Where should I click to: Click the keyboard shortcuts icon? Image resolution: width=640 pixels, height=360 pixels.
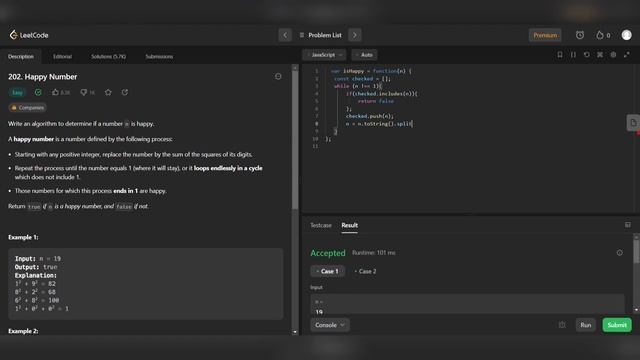(x=600, y=55)
